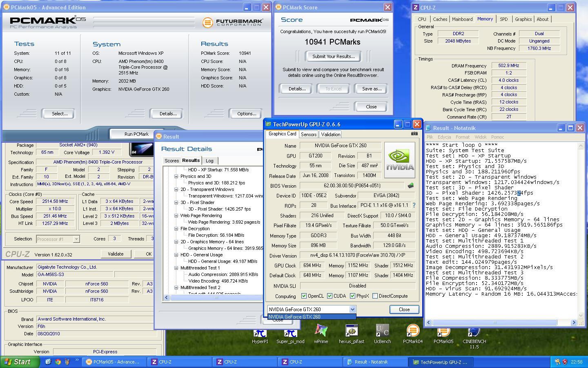Switch to the Validation tab in GPU-Z

(x=331, y=135)
